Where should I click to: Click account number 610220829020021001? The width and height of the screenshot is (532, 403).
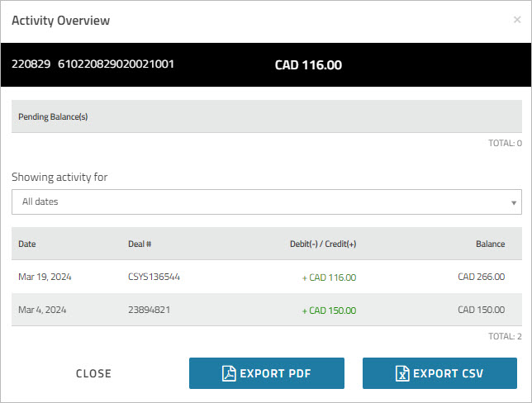coord(116,64)
